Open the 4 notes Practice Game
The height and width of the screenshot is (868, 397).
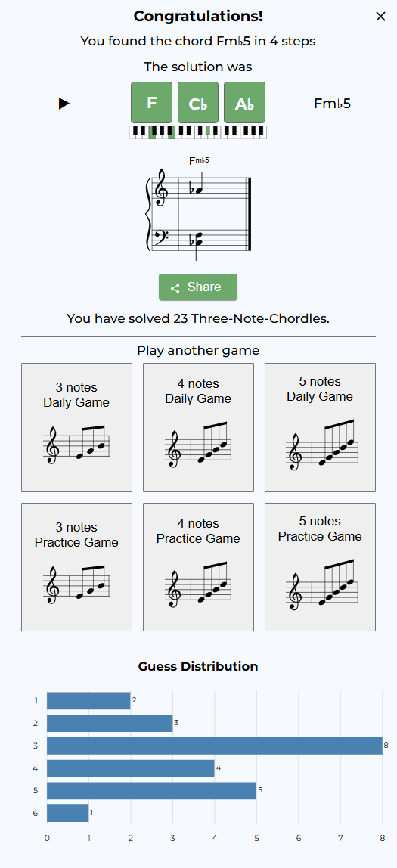coord(198,567)
